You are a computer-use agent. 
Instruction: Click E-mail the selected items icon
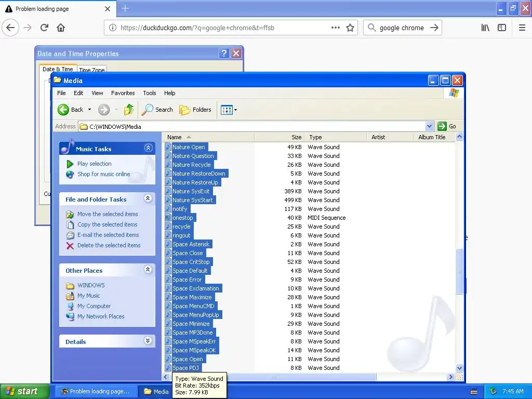pos(70,235)
